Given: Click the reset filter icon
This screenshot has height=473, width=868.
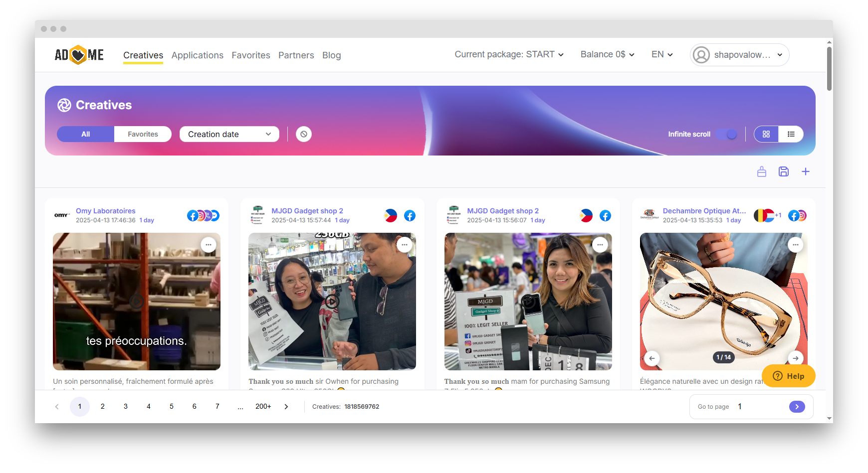Looking at the screenshot, I should (x=303, y=134).
